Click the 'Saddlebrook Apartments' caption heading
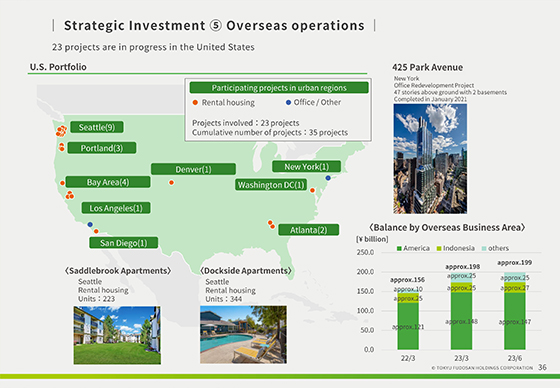Screen dimensions: 560x388 [x=118, y=271]
